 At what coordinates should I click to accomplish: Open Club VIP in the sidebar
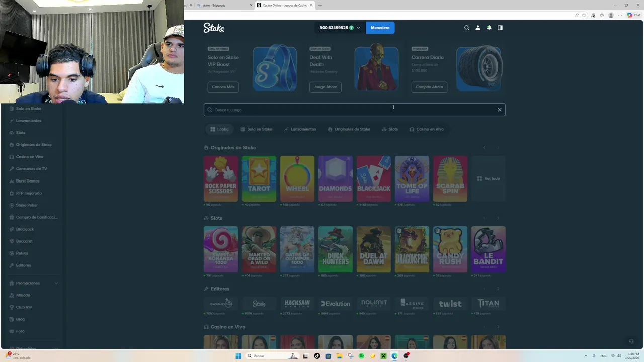coord(24,307)
